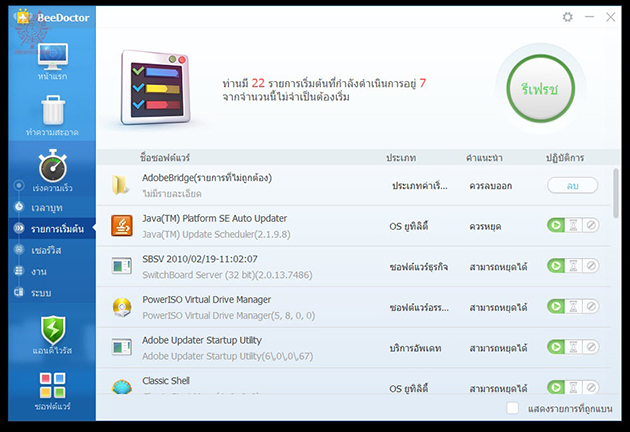
Task: Click the startup list vertical scrollbar
Action: 616,194
